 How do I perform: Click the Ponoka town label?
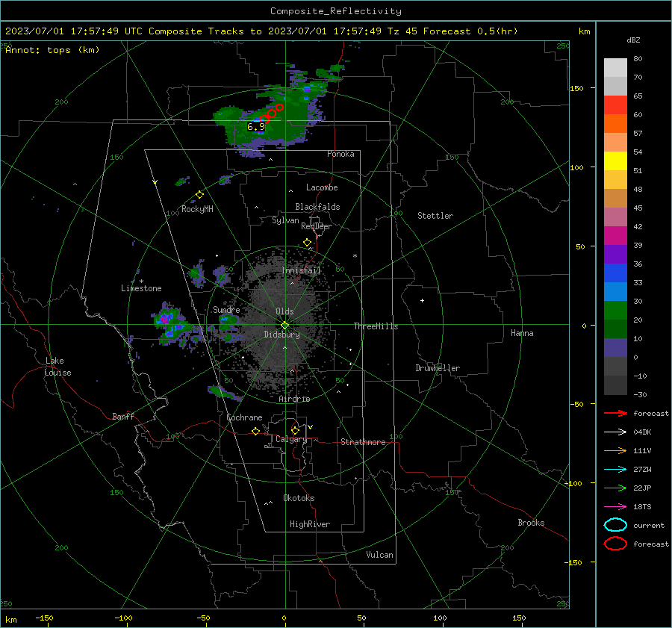tap(340, 154)
